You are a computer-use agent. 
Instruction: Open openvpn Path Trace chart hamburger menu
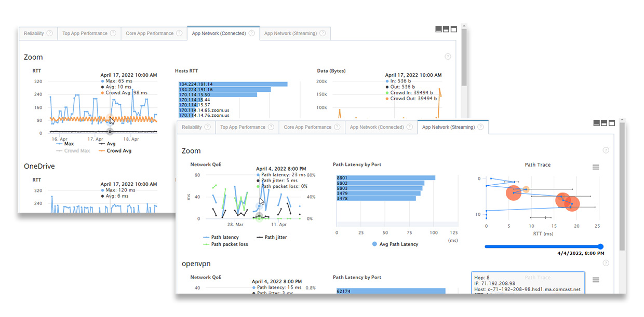pos(596,280)
